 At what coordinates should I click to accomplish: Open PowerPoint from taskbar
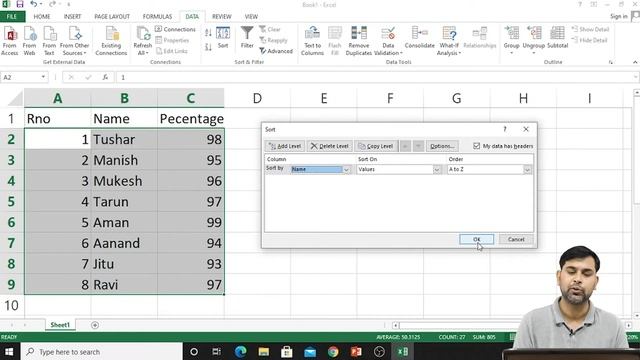(356, 351)
